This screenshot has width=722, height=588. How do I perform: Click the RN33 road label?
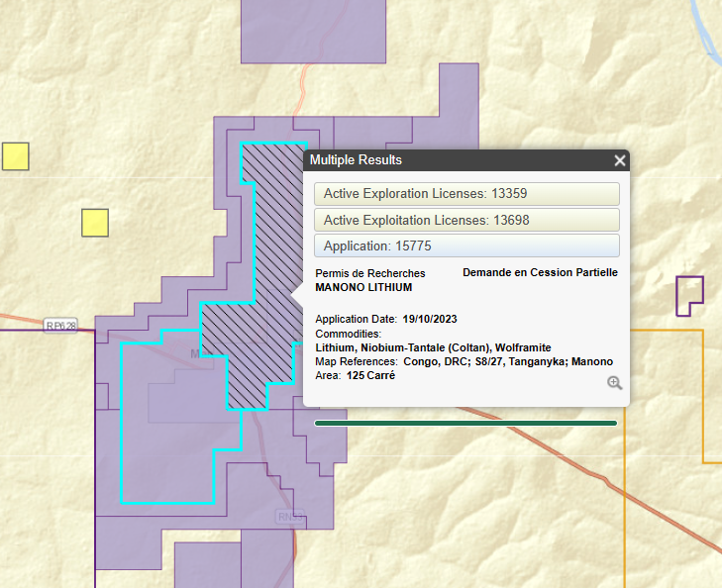pyautogui.click(x=290, y=517)
